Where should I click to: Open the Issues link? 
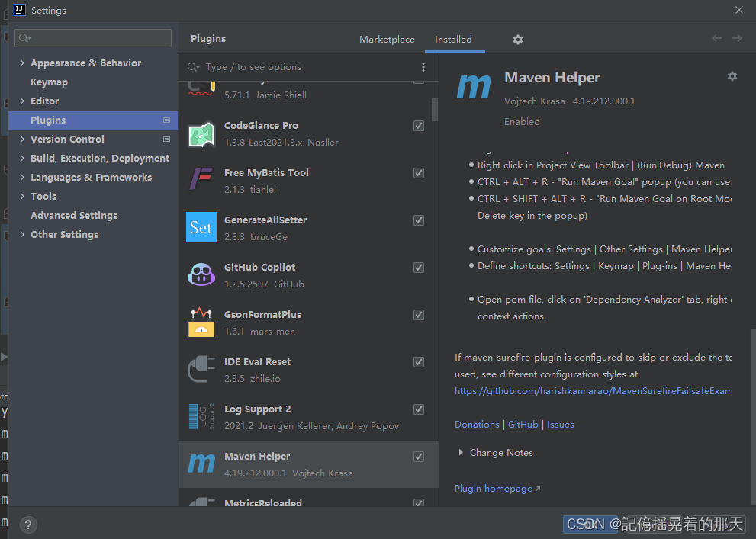point(560,425)
